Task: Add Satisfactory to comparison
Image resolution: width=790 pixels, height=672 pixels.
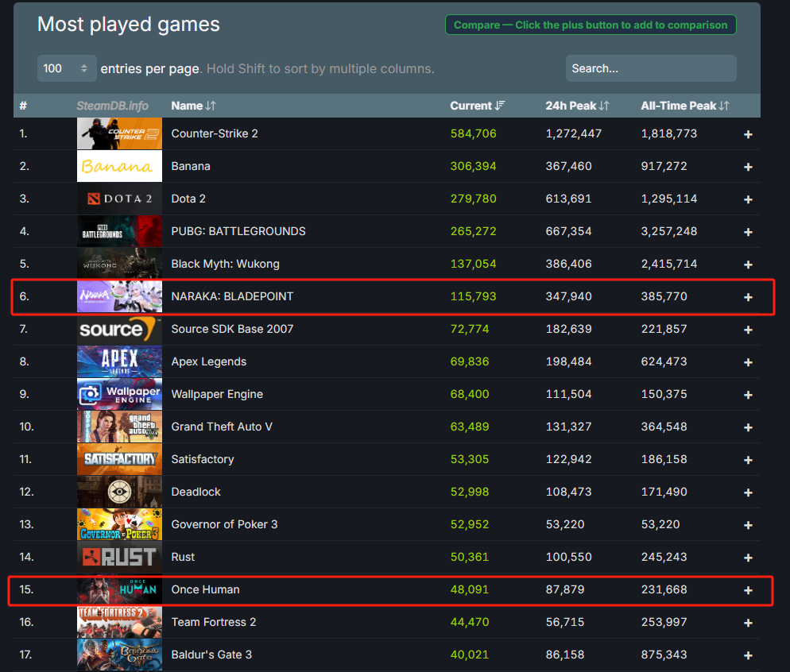Action: tap(748, 460)
